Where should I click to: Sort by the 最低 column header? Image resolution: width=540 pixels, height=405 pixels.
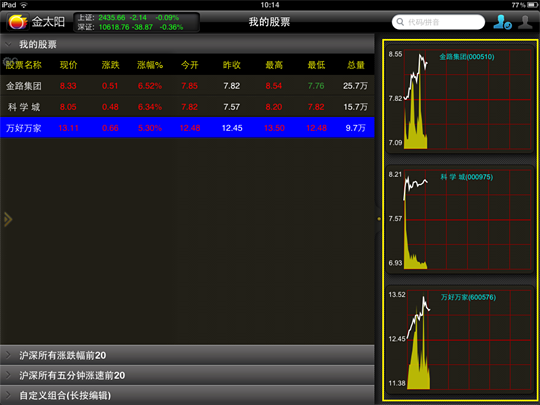point(316,65)
